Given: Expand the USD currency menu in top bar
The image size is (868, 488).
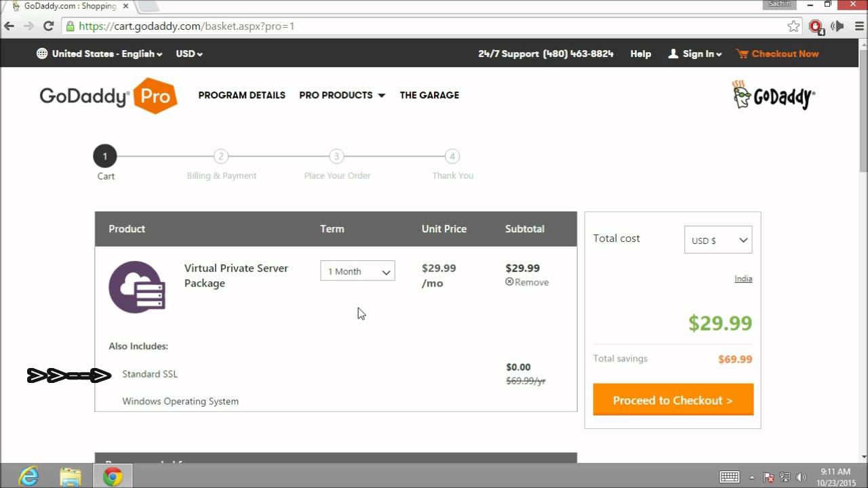Looking at the screenshot, I should point(189,54).
